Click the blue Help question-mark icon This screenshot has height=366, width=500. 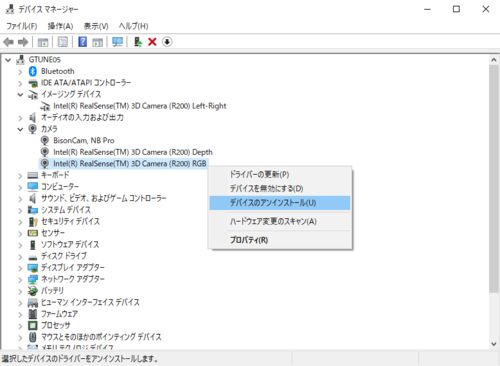(82, 42)
